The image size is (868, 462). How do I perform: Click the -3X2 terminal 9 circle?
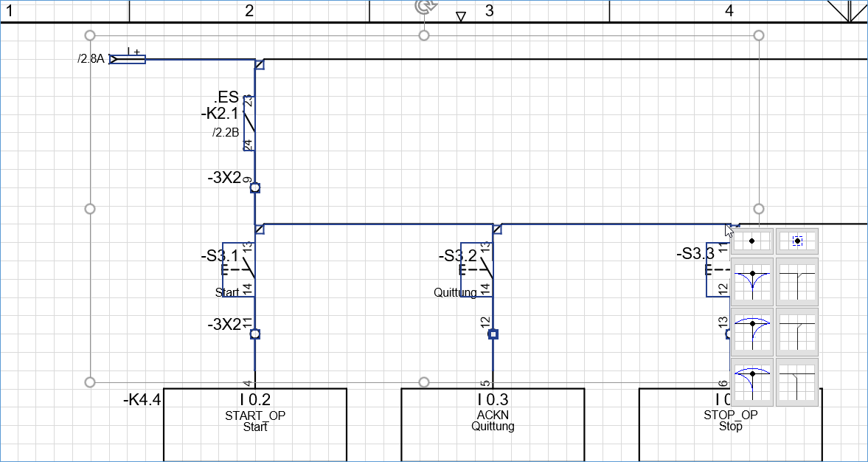click(255, 188)
